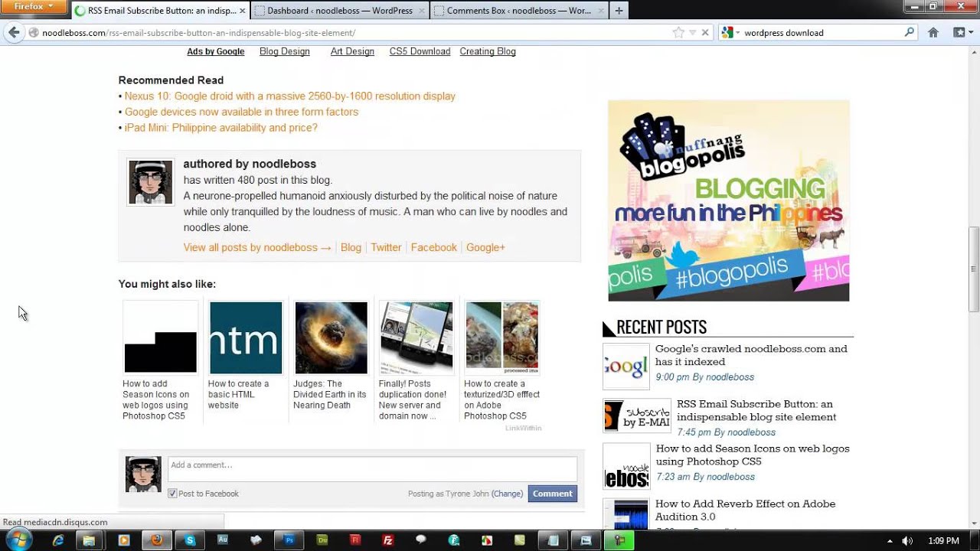Open the Creating Blog ad link

click(x=488, y=51)
